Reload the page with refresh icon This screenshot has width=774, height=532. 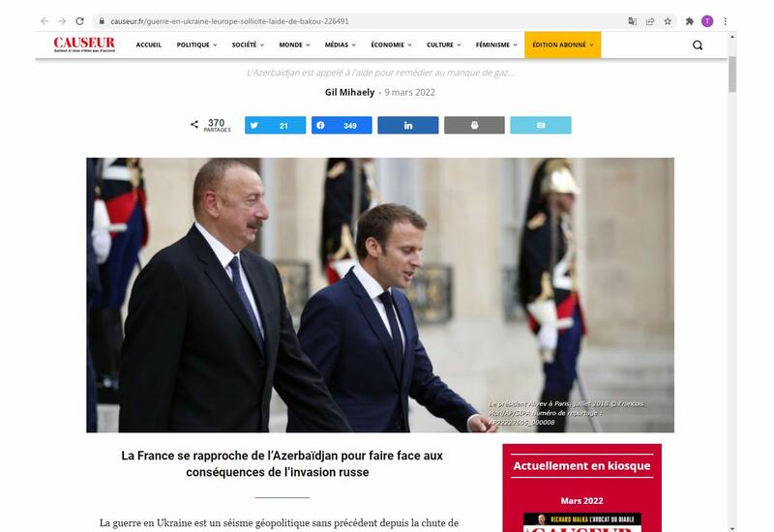(79, 21)
